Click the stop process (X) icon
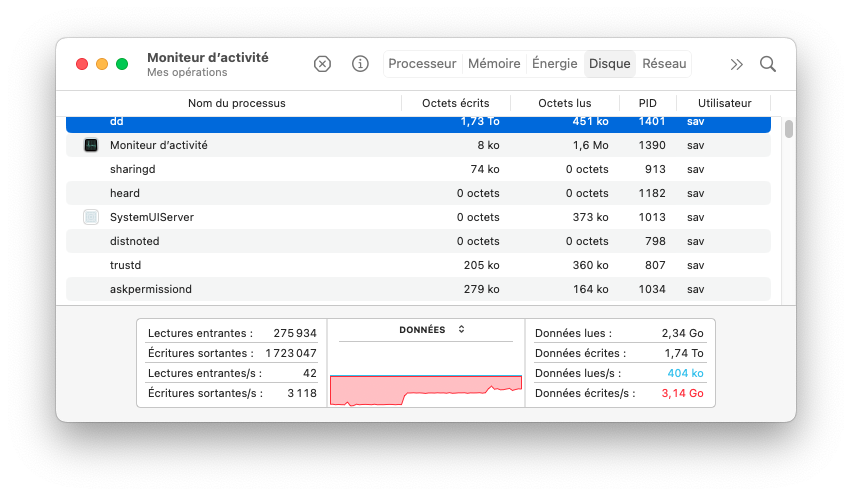This screenshot has width=852, height=496. point(322,64)
